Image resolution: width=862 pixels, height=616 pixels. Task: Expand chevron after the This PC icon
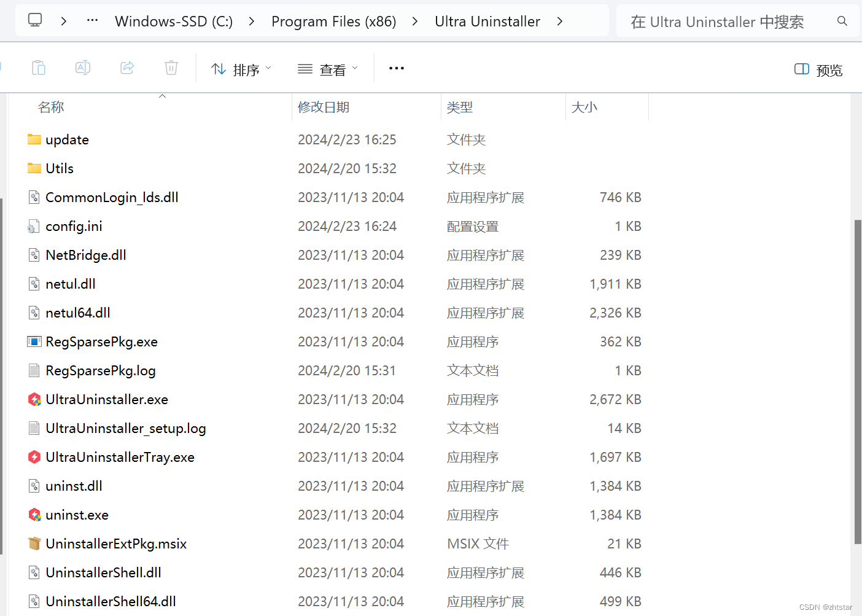[64, 21]
